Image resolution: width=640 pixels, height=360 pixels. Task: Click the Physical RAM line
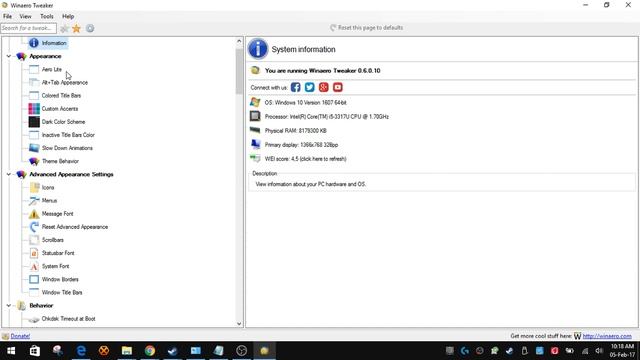point(296,131)
